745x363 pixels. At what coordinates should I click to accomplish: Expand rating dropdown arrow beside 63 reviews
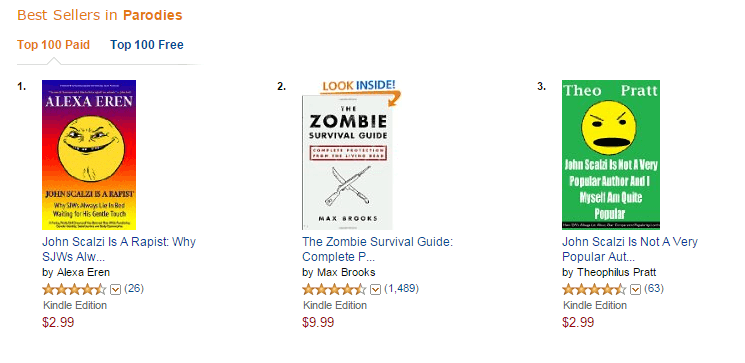click(x=635, y=289)
